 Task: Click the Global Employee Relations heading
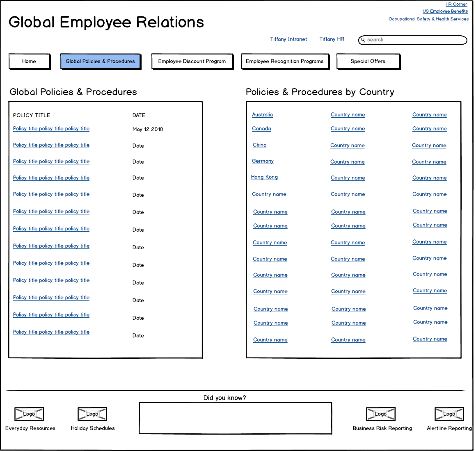[x=106, y=23]
